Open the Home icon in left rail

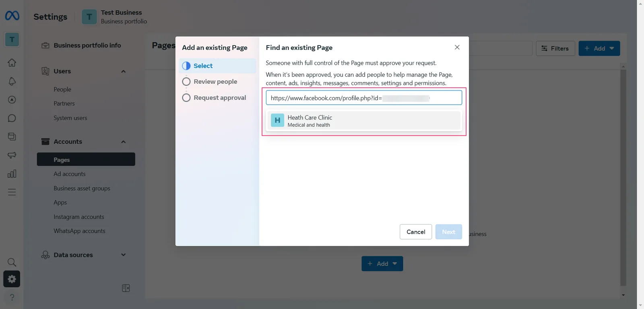[x=12, y=63]
